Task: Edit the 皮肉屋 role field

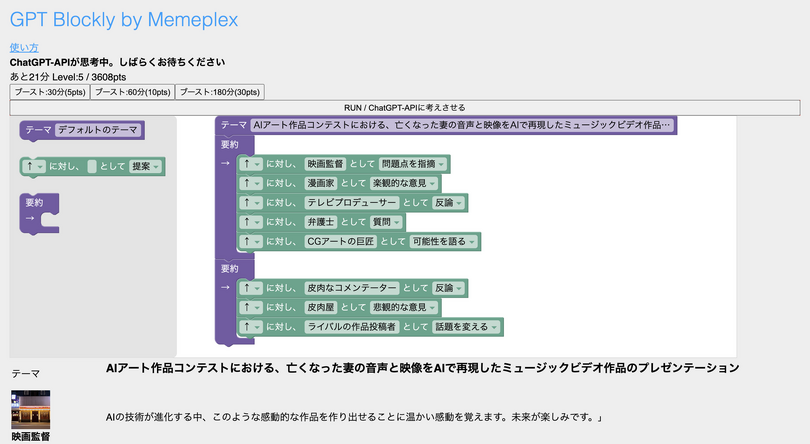Action: coord(321,307)
